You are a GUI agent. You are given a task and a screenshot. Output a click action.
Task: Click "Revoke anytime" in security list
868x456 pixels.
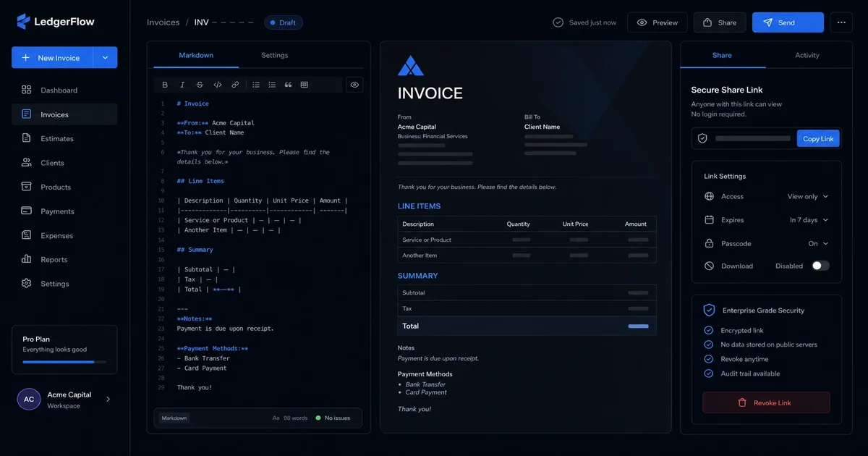click(x=744, y=359)
